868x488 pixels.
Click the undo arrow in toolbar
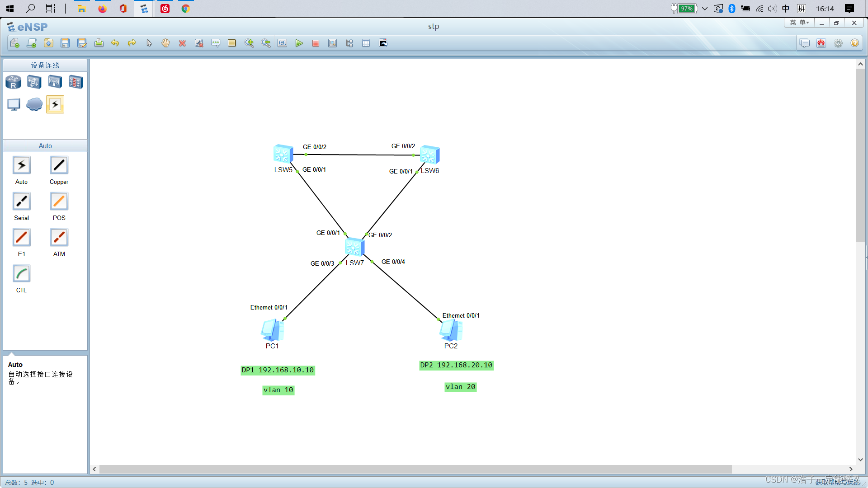pos(115,43)
